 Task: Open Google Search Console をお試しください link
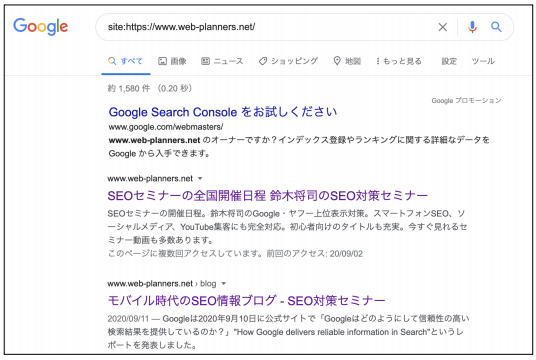coord(223,112)
